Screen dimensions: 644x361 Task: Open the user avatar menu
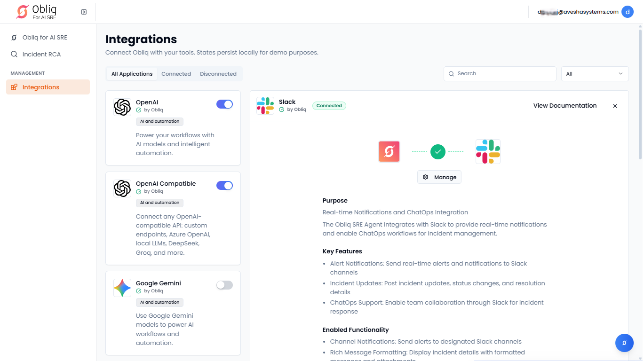coord(627,12)
